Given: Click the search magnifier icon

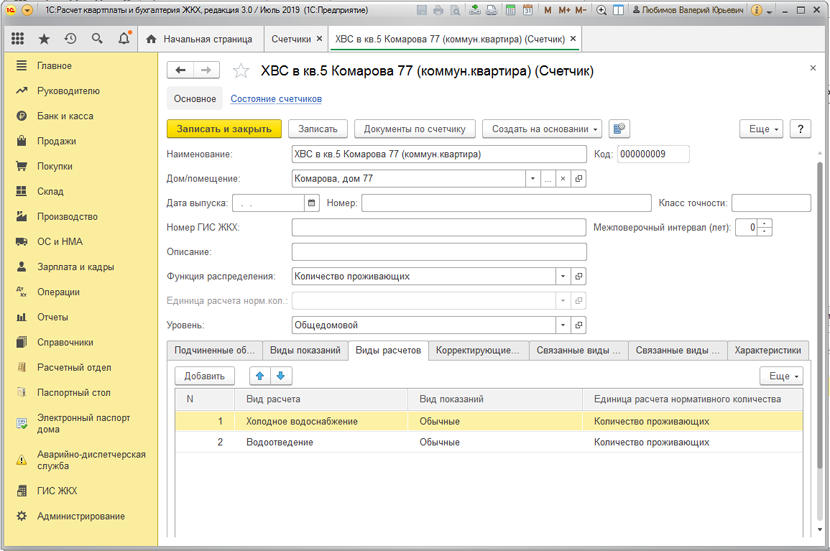Looking at the screenshot, I should [97, 39].
